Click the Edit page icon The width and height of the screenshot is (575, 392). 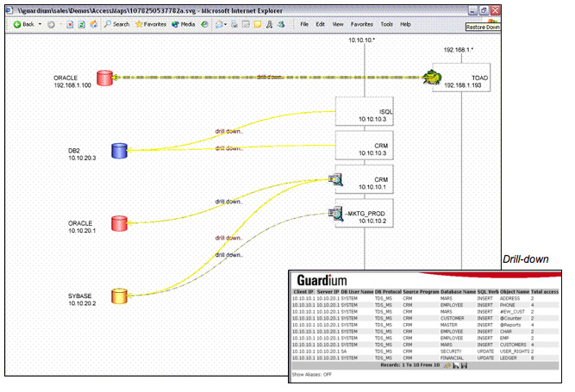[x=246, y=24]
